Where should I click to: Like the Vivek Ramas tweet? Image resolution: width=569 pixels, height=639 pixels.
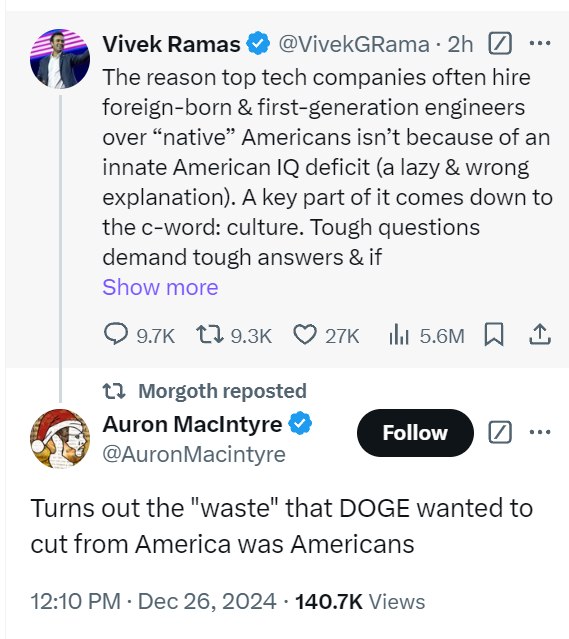pos(326,335)
